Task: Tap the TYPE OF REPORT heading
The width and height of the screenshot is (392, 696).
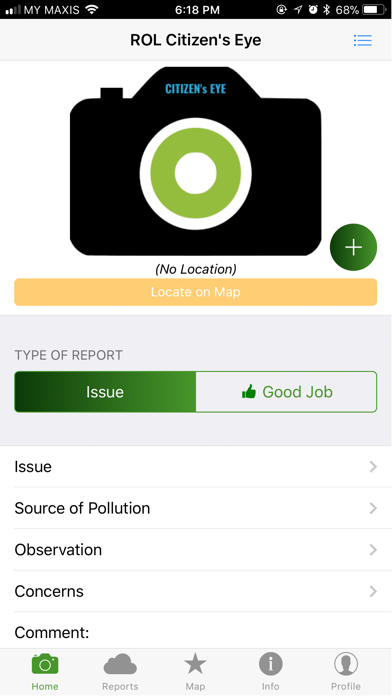Action: pyautogui.click(x=68, y=355)
